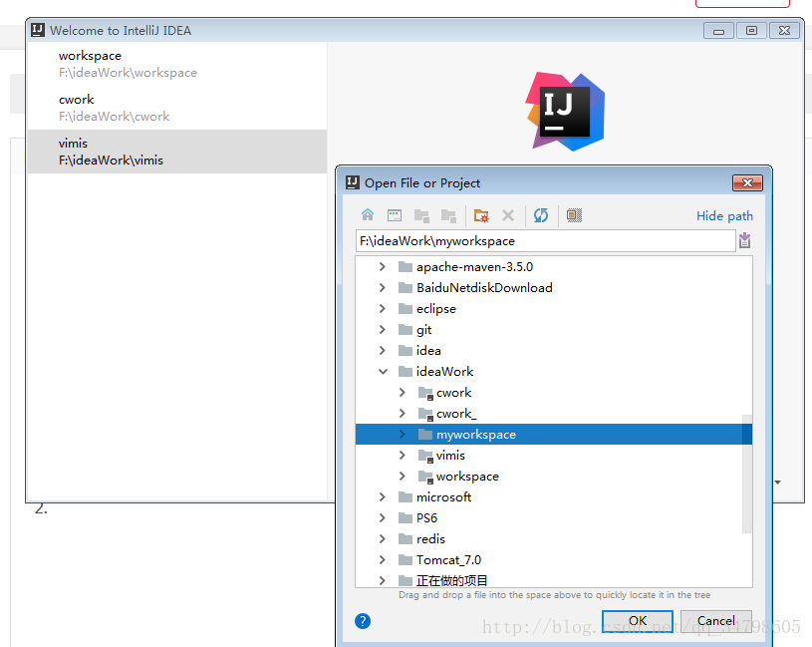Delete selected item toolbar icon
812x647 pixels.
508,215
